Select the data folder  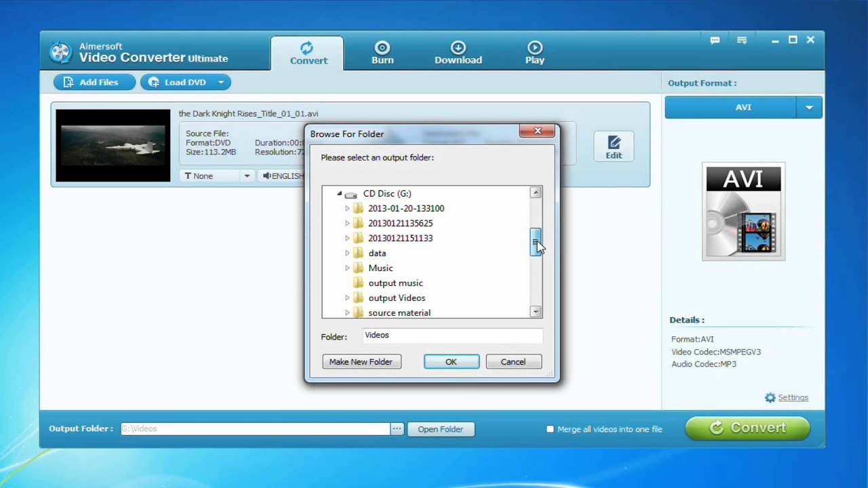[377, 253]
